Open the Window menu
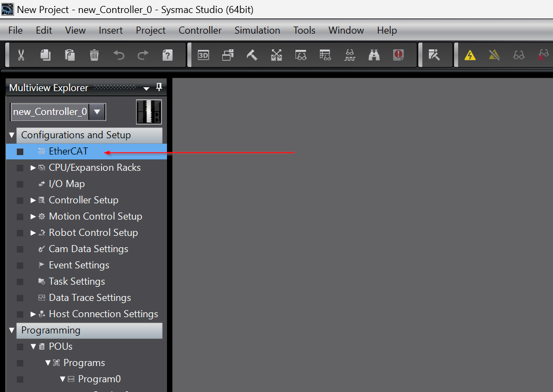 [346, 30]
